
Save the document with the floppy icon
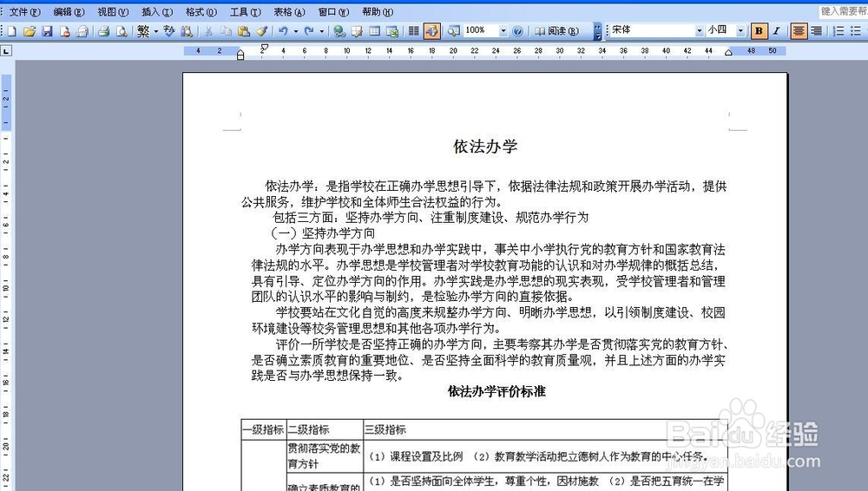tap(47, 31)
